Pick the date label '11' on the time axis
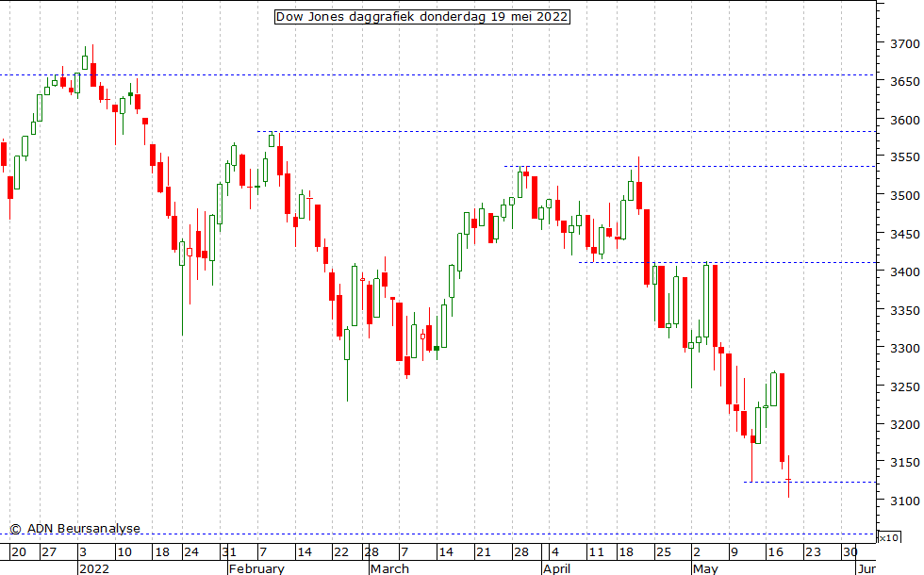This screenshot has width=924, height=575. click(x=596, y=552)
